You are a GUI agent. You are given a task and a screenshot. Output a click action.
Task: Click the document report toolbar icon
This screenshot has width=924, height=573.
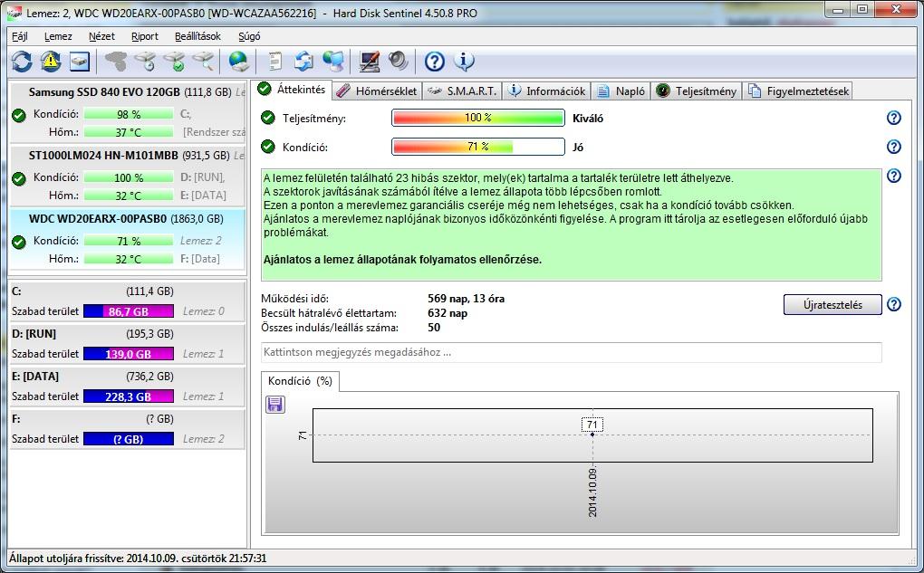click(274, 62)
